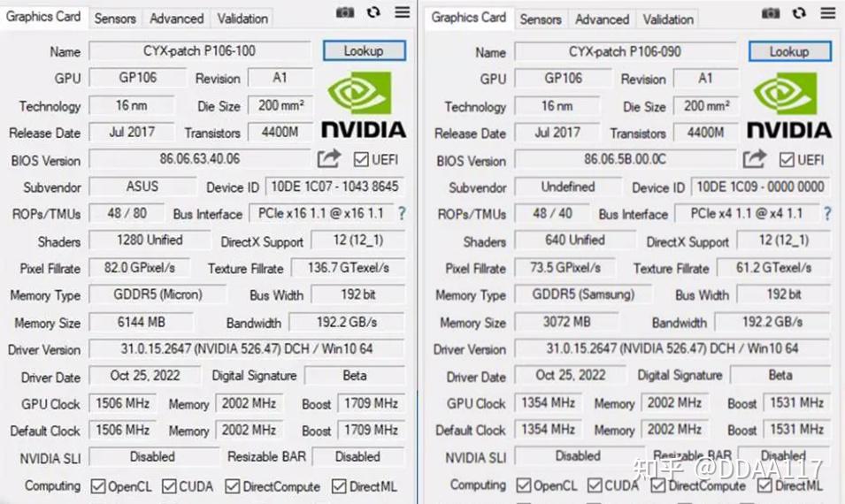Viewport: 845px width, 504px height.
Task: Select BIOS Version 86.06.63.40.06 field
Action: 200,159
